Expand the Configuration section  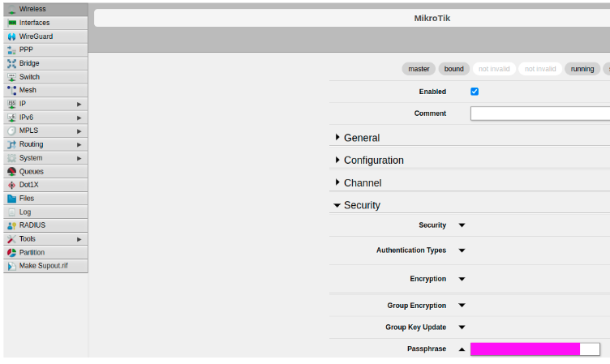(373, 161)
